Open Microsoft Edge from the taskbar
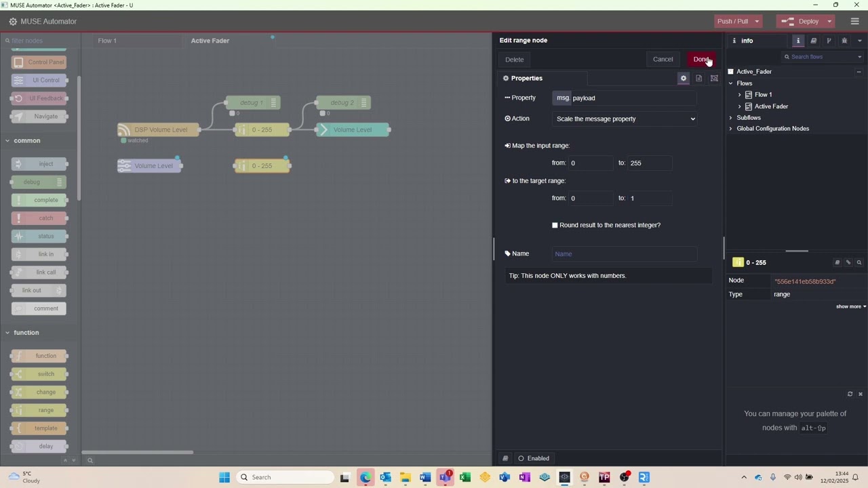Screen dimensions: 868x488 click(x=366, y=477)
